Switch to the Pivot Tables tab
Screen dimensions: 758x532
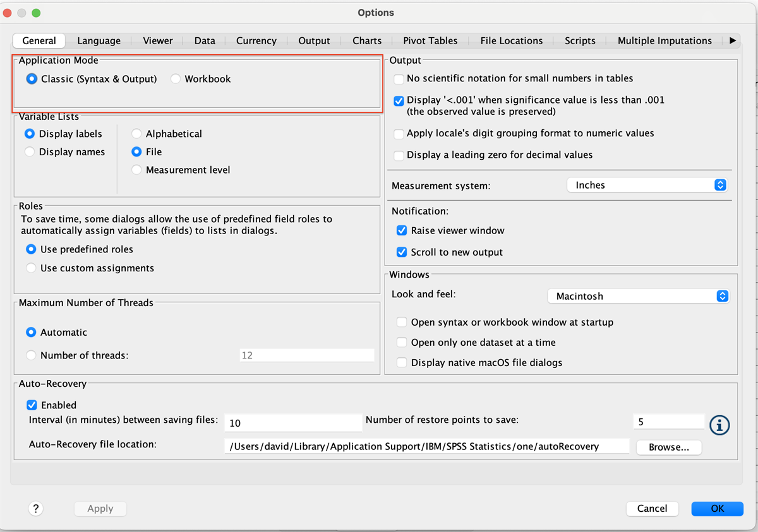pos(430,40)
